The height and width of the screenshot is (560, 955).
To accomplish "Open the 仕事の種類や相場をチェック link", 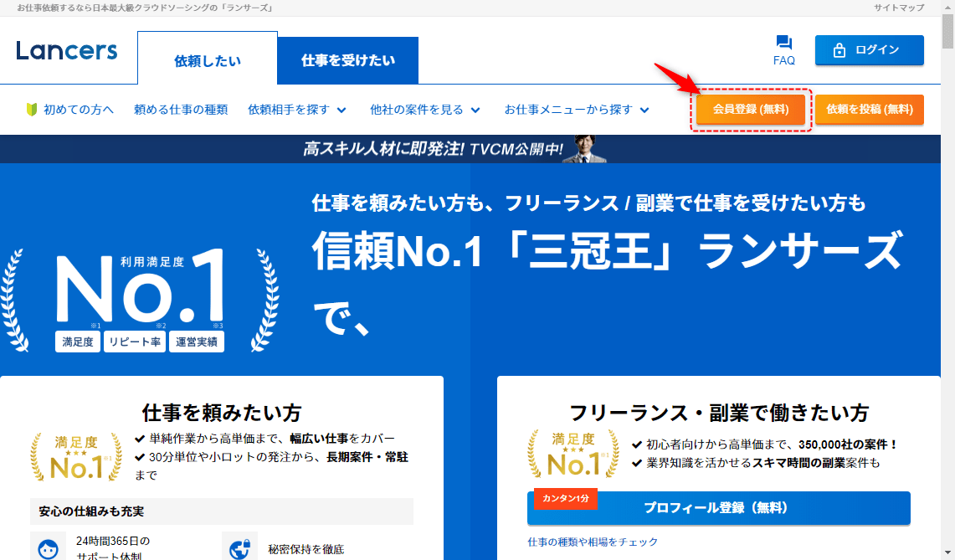I will pos(593,542).
